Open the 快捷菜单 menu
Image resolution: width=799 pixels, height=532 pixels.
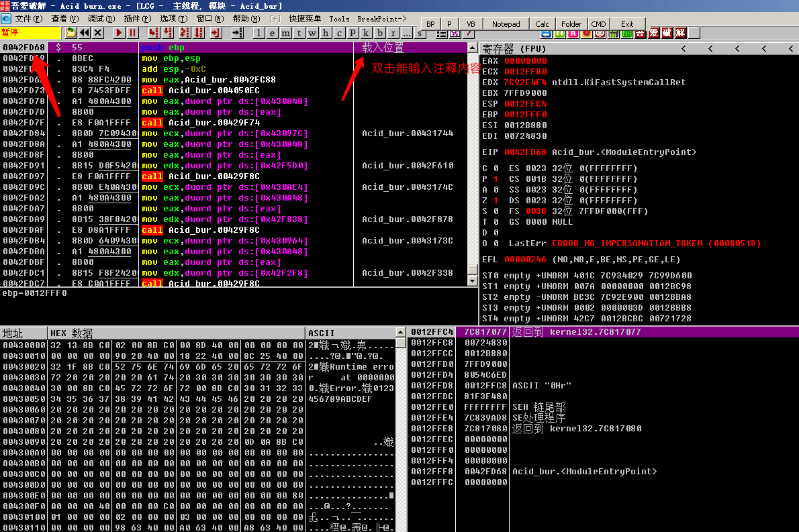(x=305, y=19)
